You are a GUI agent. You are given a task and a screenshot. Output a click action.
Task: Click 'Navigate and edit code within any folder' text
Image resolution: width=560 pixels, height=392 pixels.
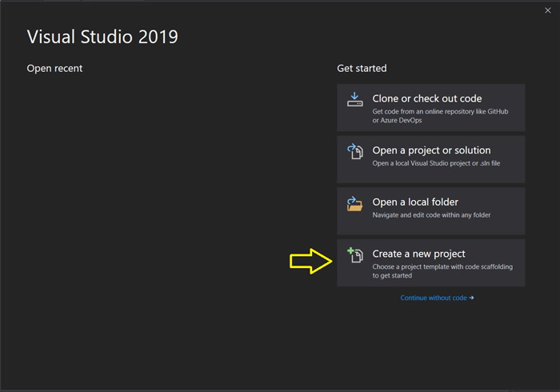(431, 215)
